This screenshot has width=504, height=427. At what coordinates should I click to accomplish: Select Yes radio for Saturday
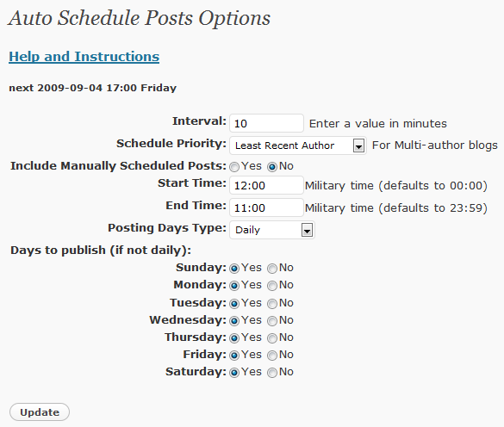(234, 373)
